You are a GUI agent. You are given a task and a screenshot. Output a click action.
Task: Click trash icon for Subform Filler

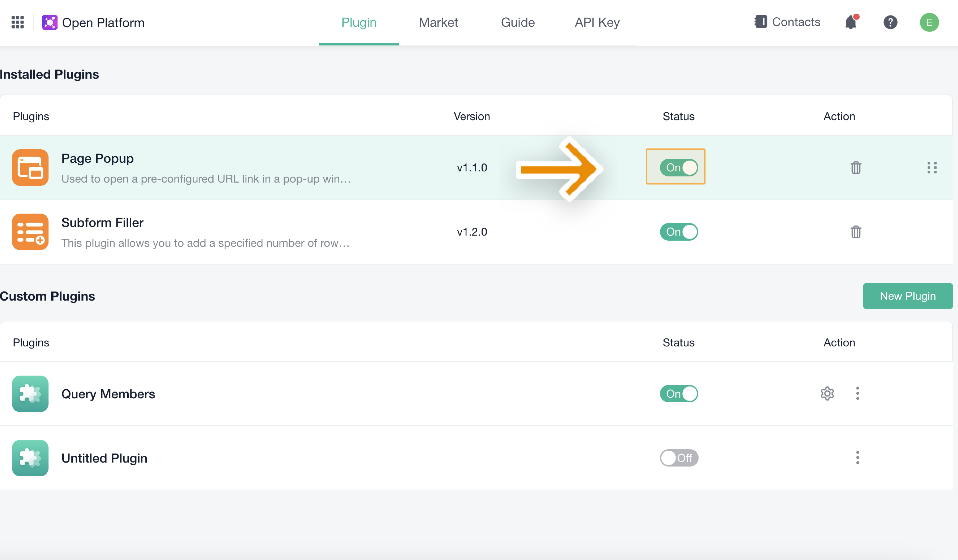point(855,232)
